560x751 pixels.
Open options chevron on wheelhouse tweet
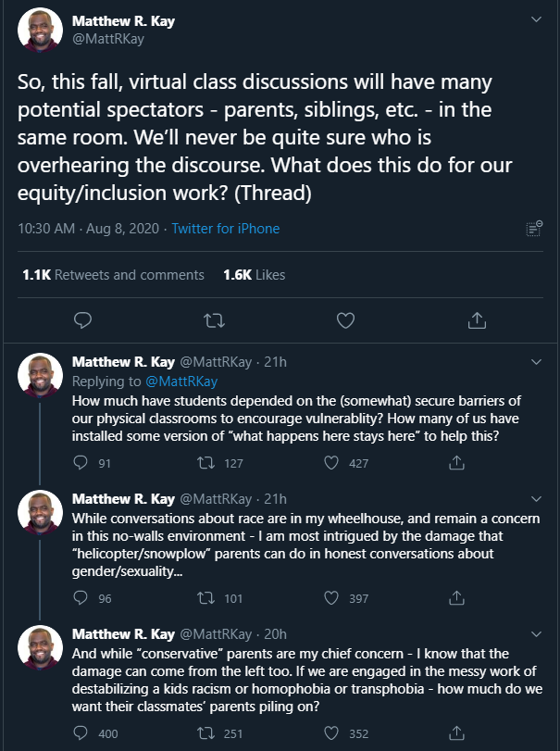537,498
